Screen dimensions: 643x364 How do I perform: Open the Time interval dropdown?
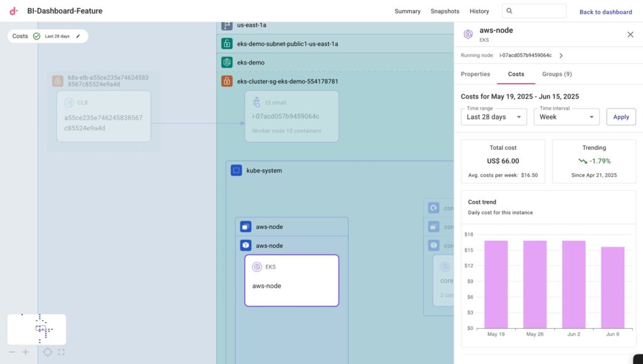pos(566,117)
